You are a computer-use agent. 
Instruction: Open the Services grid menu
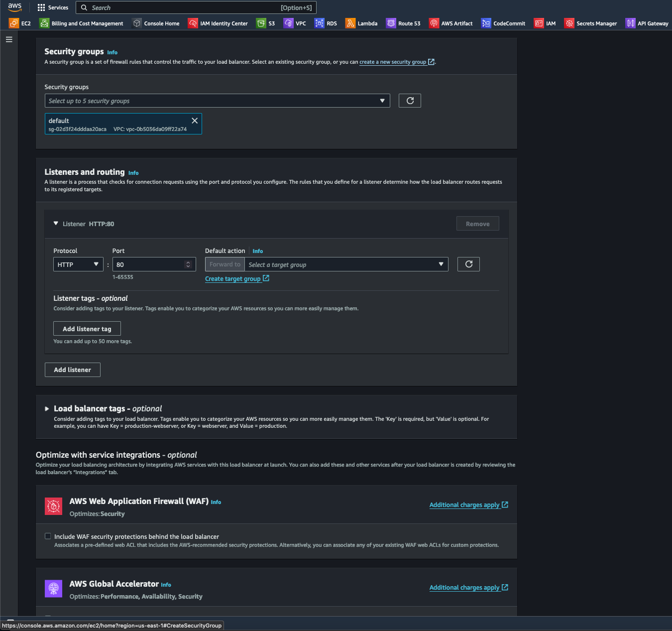click(53, 7)
